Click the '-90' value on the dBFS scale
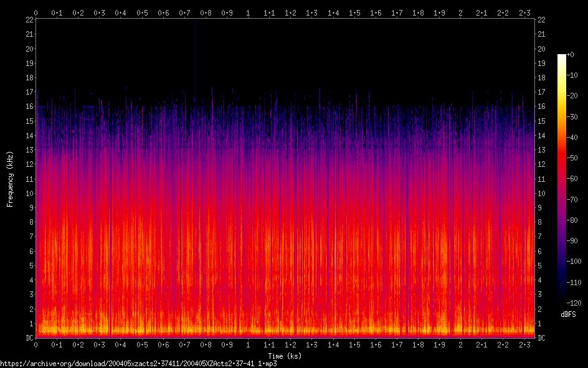Viewport: 588px width, 368px height. [572, 241]
